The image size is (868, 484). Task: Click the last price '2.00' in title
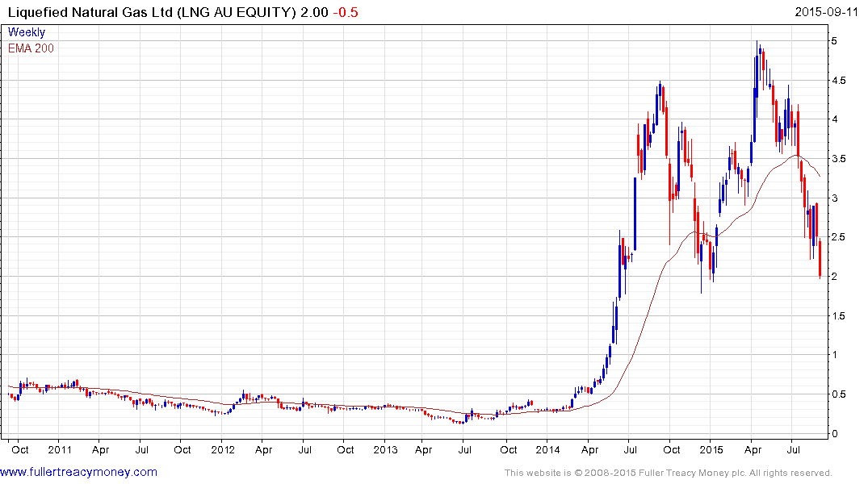(314, 12)
